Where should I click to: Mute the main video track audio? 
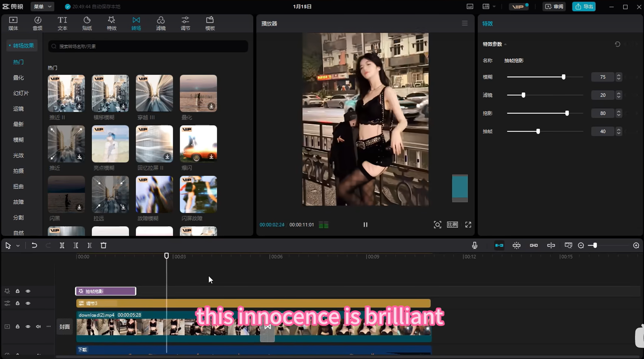coord(38,326)
